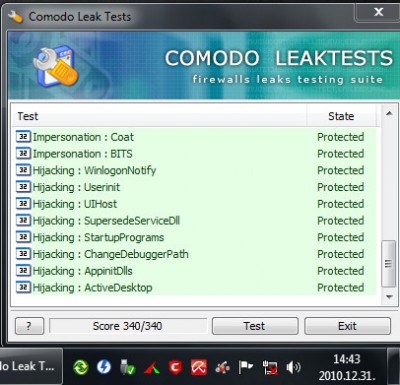
Task: Sort by the State column header
Action: [x=341, y=116]
